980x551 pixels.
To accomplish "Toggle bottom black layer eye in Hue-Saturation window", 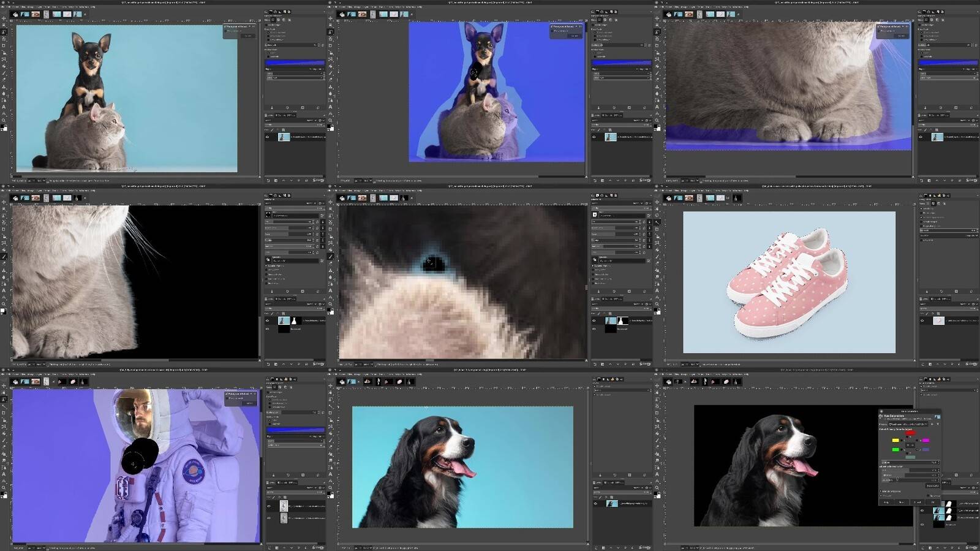I will [x=923, y=525].
